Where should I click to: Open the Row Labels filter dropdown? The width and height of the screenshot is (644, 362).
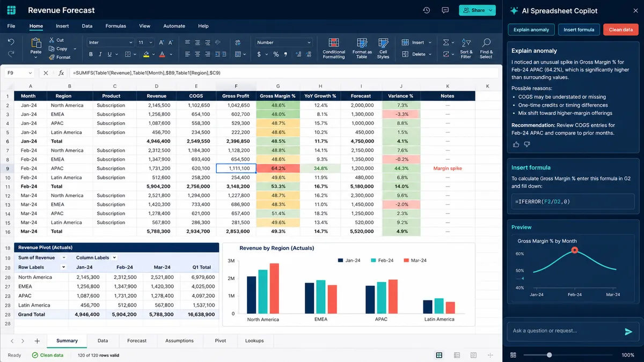63,267
